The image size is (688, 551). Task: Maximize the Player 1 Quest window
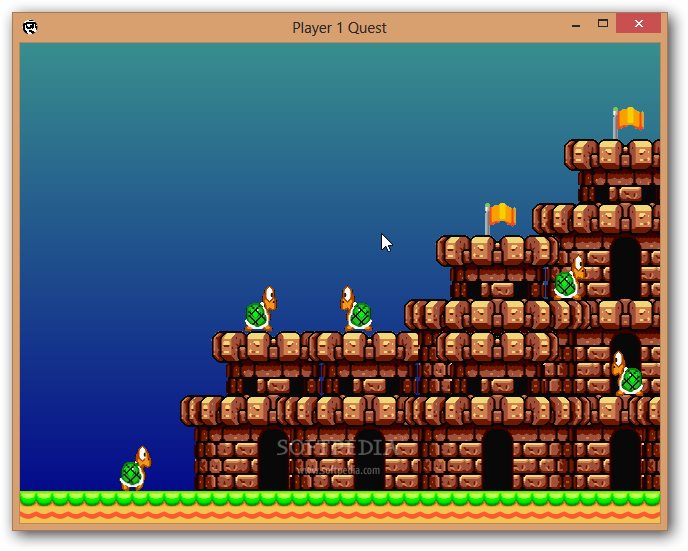click(x=603, y=24)
